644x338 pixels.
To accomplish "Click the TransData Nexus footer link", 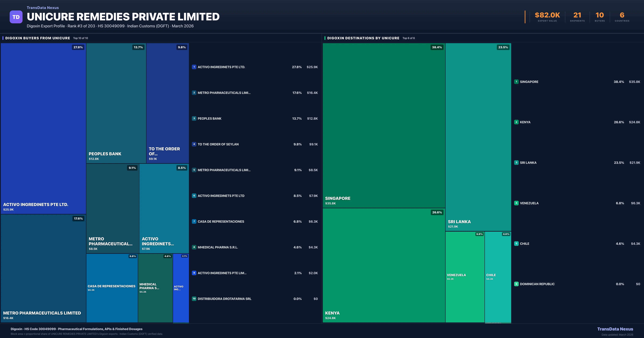I will coord(615,329).
